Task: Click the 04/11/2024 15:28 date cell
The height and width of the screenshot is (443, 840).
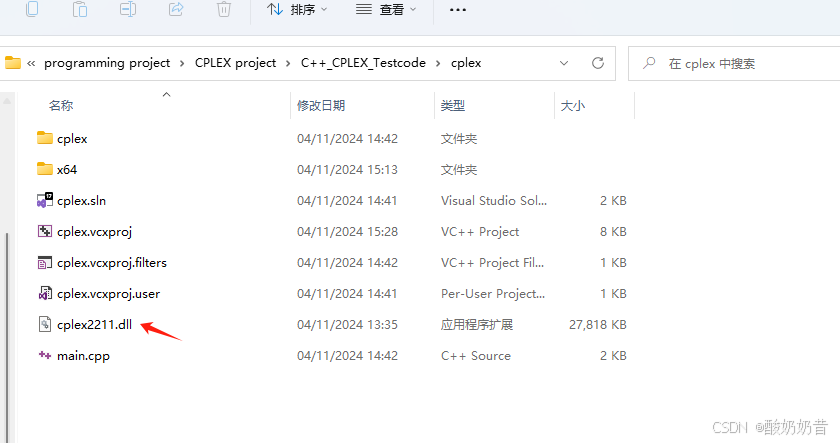Action: [348, 232]
